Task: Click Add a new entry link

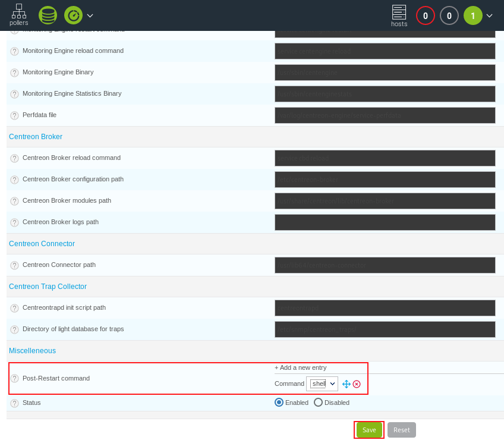Action: point(301,367)
